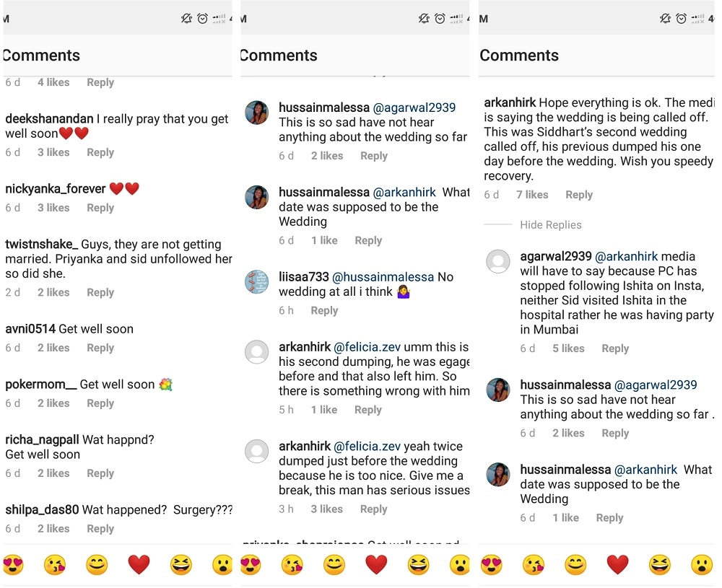This screenshot has height=588, width=722.
Task: Tap the smiling face emoji in the right panel
Action: click(x=575, y=564)
